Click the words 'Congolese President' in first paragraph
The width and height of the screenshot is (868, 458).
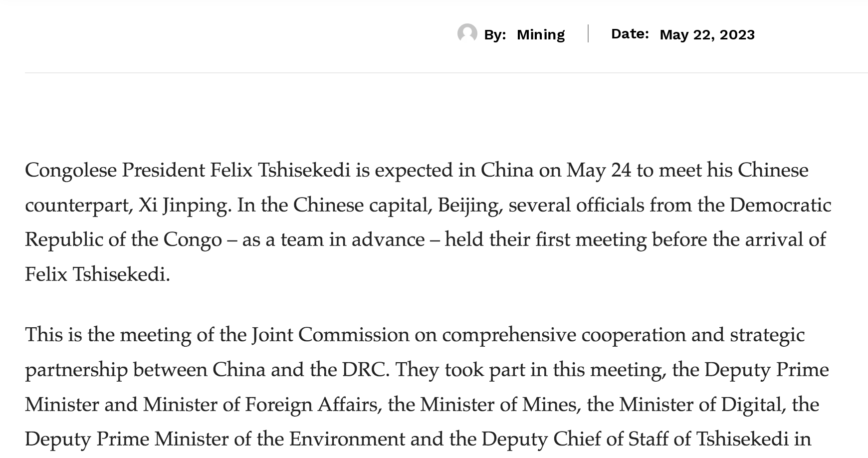tap(115, 171)
